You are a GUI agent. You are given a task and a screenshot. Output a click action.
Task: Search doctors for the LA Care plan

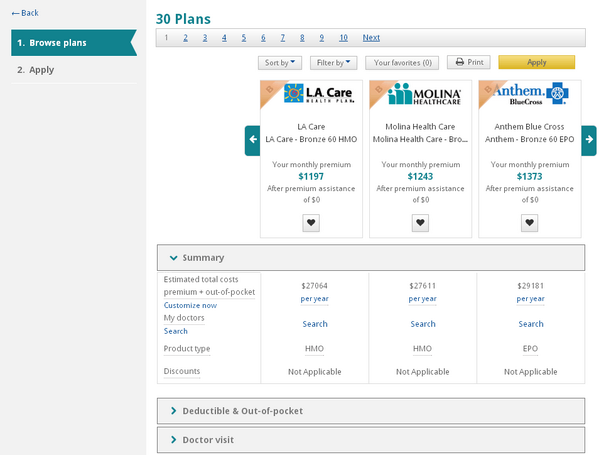[x=315, y=324]
